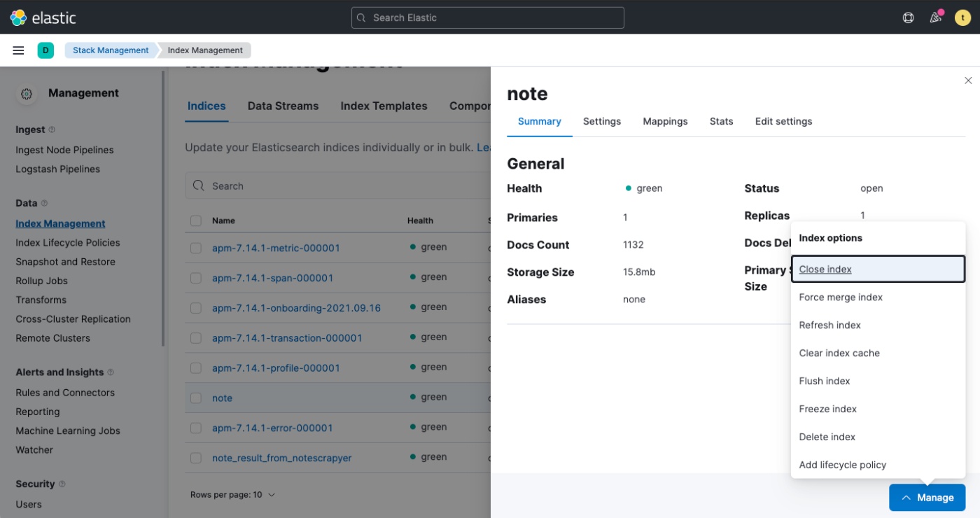Open Ingest Node Pipelines

pos(64,150)
